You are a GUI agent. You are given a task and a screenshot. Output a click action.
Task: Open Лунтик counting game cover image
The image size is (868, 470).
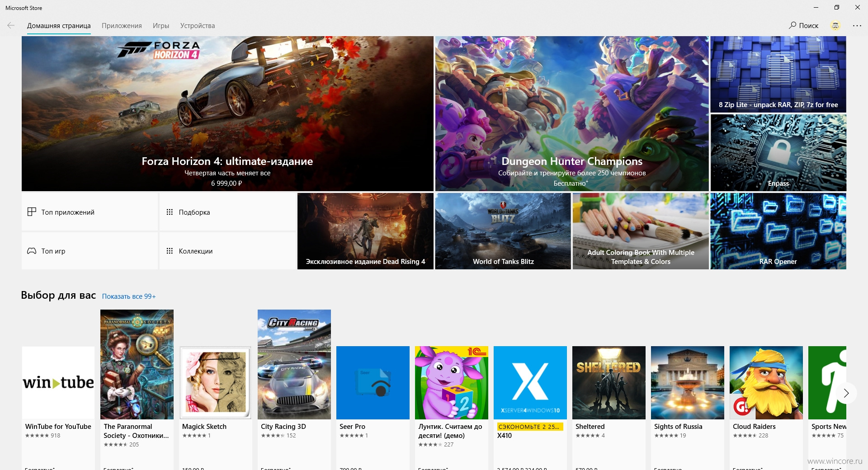(452, 383)
